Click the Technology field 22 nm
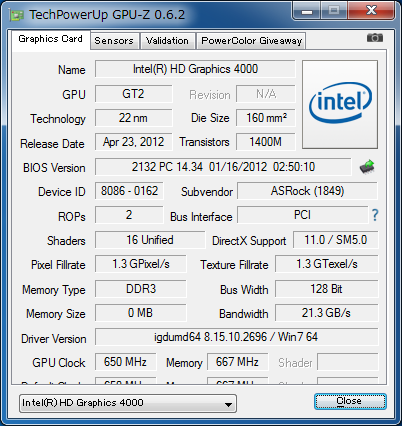This screenshot has width=402, height=426. pos(133,118)
